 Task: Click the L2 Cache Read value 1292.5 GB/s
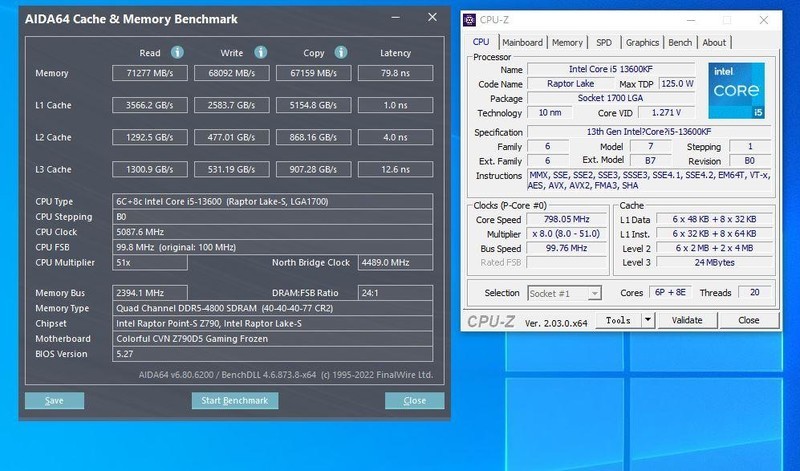(149, 137)
